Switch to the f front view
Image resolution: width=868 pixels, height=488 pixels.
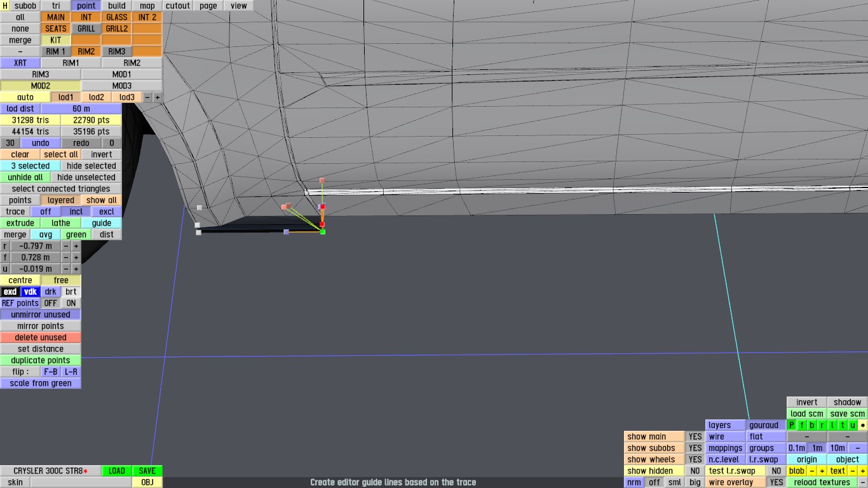(802, 425)
